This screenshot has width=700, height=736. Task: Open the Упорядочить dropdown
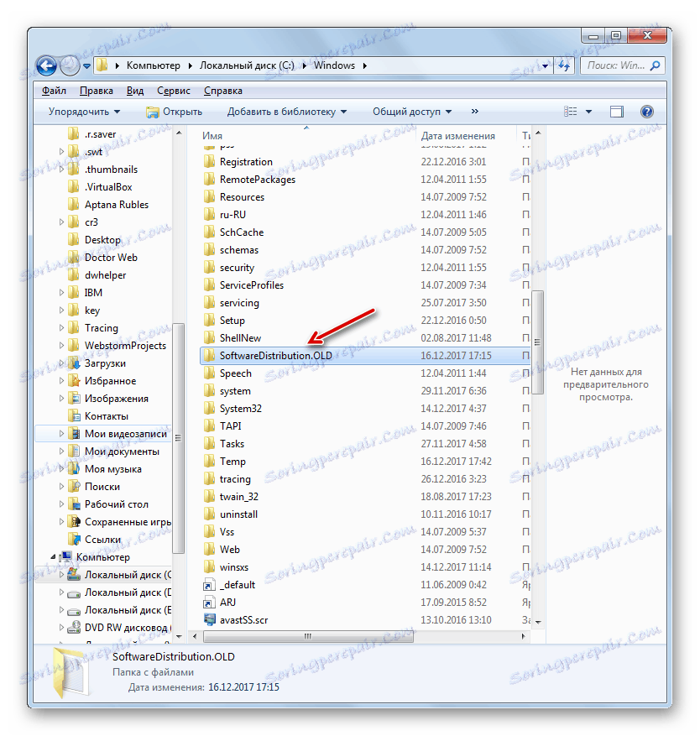click(85, 112)
